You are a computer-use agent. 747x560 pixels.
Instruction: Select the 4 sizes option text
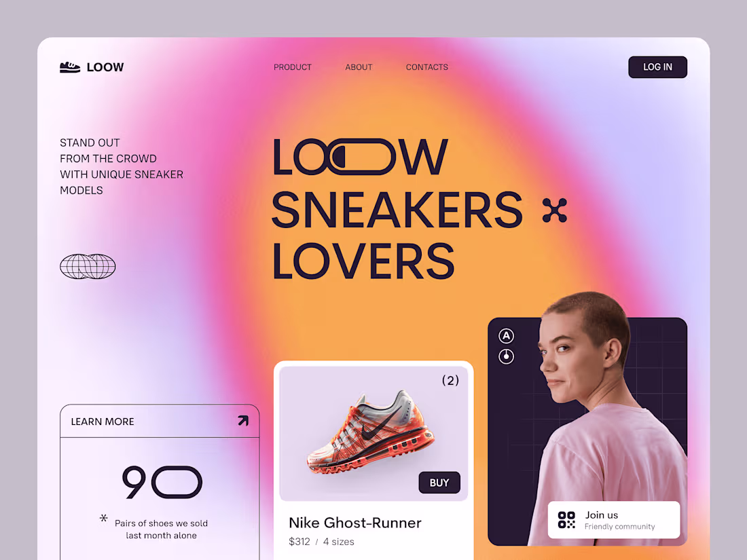coord(339,542)
